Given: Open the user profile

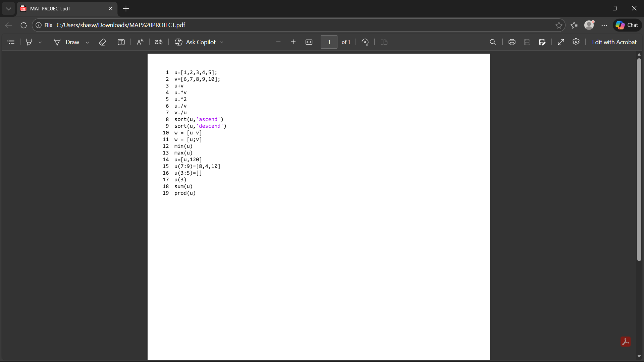Looking at the screenshot, I should point(589,25).
